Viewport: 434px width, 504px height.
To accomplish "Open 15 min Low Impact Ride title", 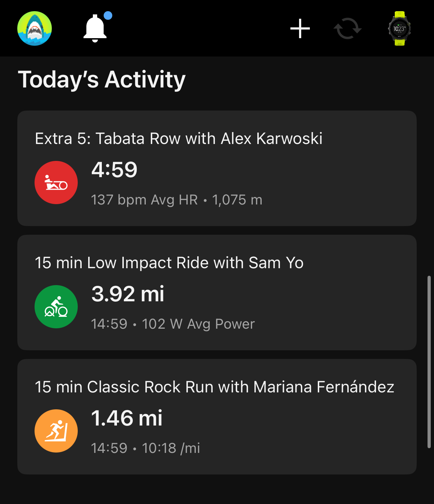I will point(169,263).
